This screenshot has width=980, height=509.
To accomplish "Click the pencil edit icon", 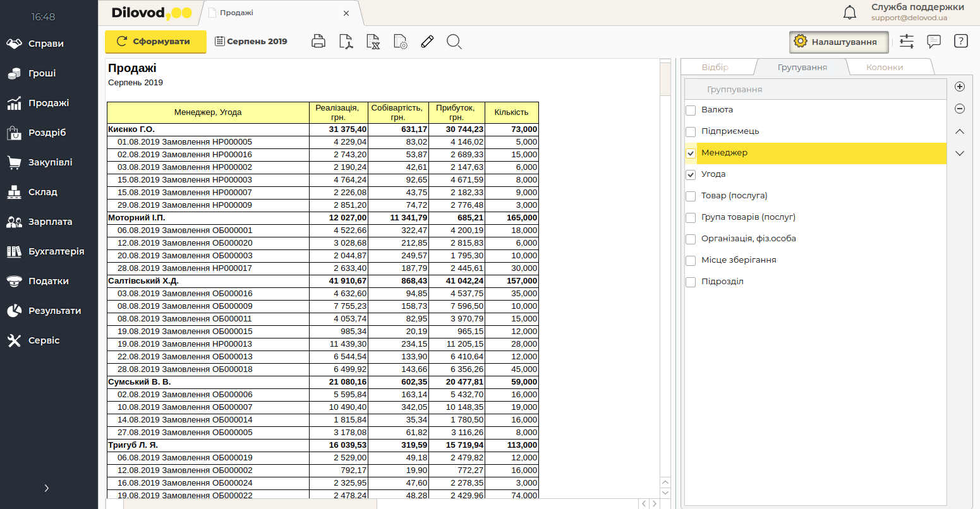I will tap(427, 42).
